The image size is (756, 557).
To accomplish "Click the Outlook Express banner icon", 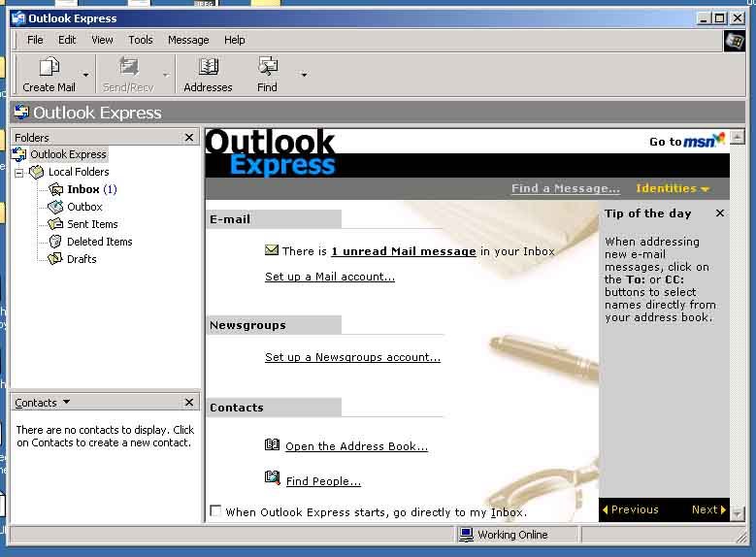I will [21, 112].
